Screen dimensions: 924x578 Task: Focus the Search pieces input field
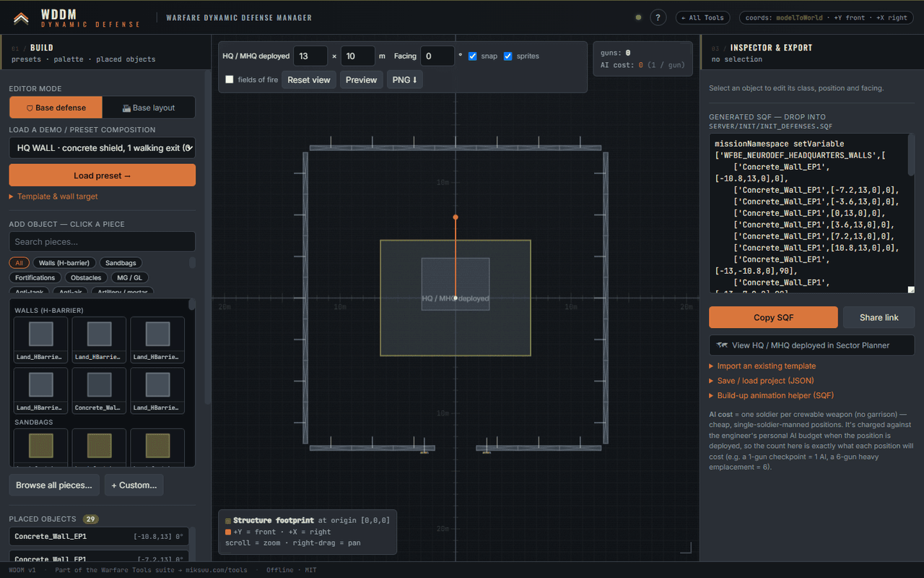[102, 241]
